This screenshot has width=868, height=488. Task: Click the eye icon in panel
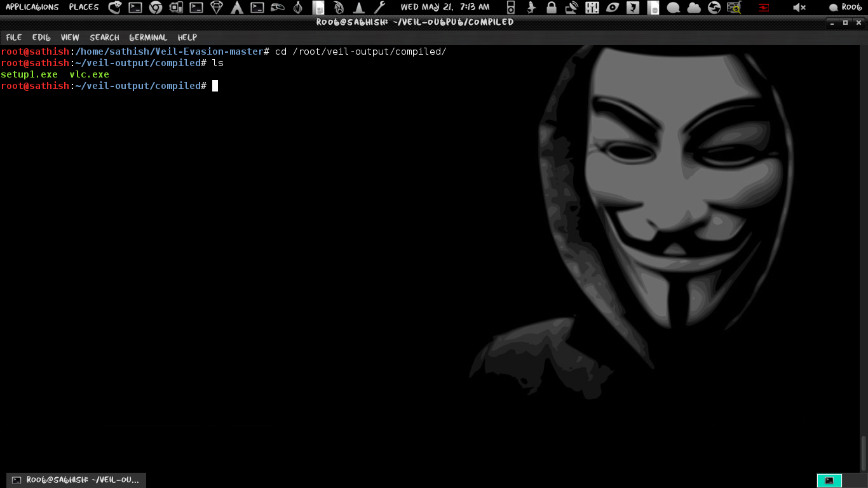point(613,8)
